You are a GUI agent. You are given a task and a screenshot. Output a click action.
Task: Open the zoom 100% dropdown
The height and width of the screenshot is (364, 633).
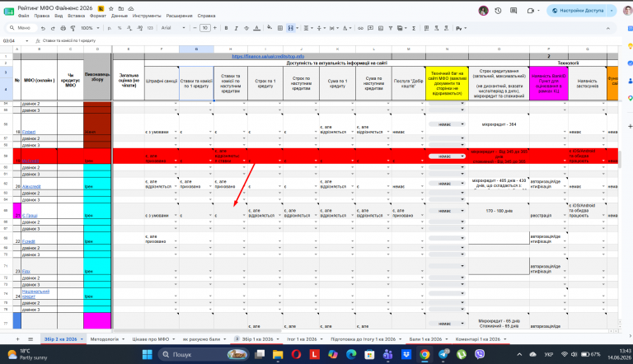[90, 28]
